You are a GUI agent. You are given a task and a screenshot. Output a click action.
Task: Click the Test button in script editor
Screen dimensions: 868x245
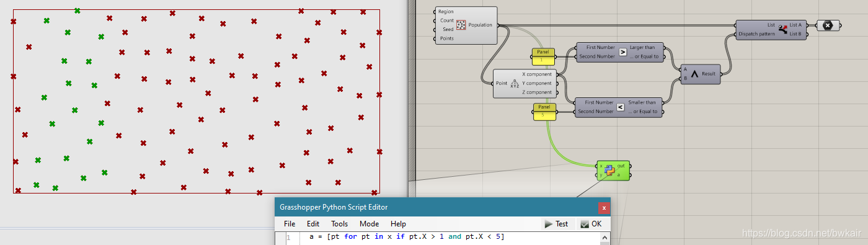coord(556,224)
